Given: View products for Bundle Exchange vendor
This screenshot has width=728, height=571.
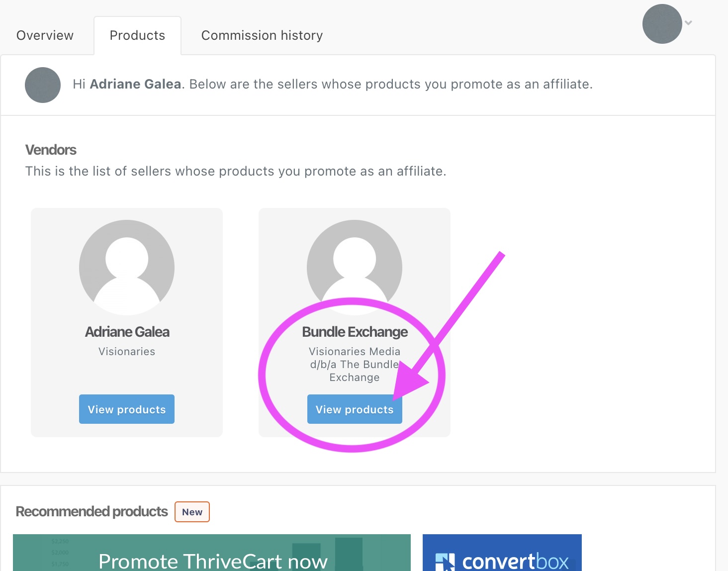Looking at the screenshot, I should pos(355,409).
